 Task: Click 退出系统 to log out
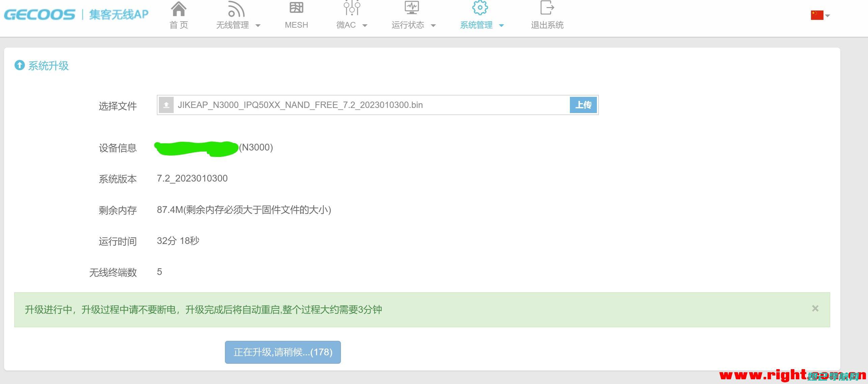pyautogui.click(x=547, y=25)
